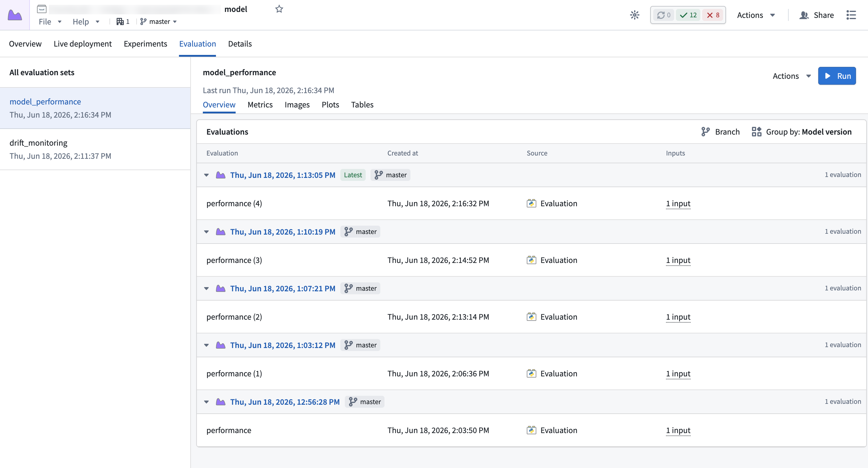The height and width of the screenshot is (468, 868).
Task: Click the Group by grid icon
Action: point(756,132)
